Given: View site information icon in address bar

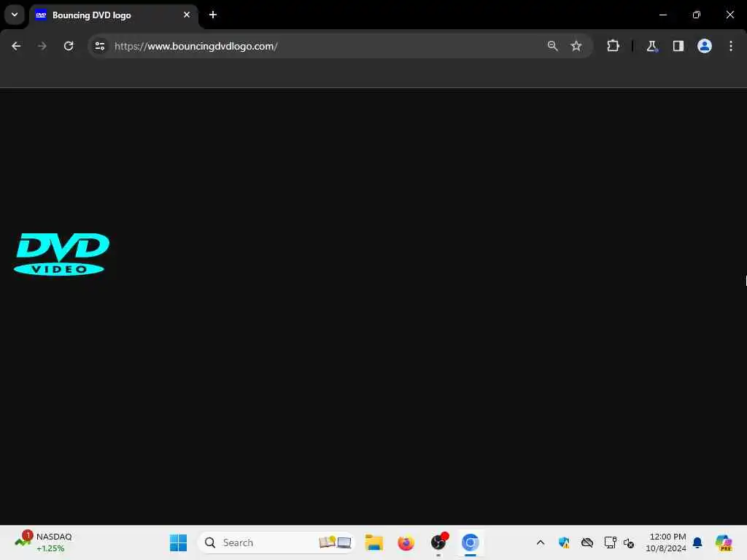Looking at the screenshot, I should click(100, 46).
